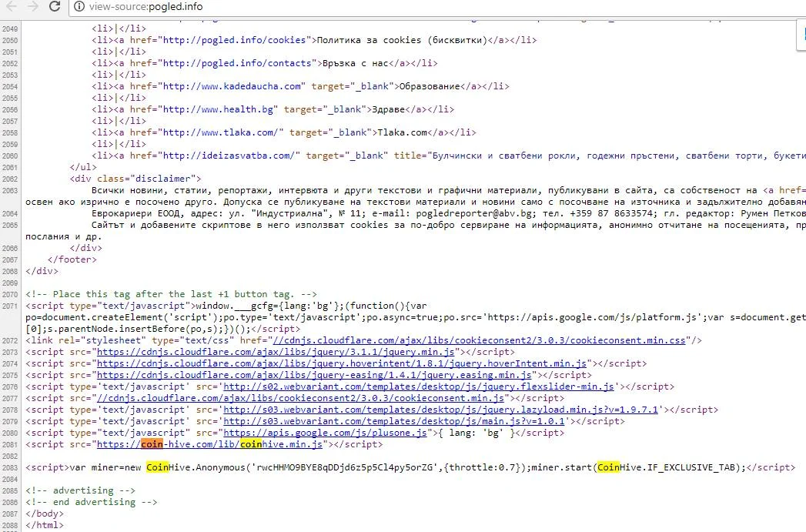Open the main.js?v=1.0.1 script link

pyautogui.click(x=393, y=421)
